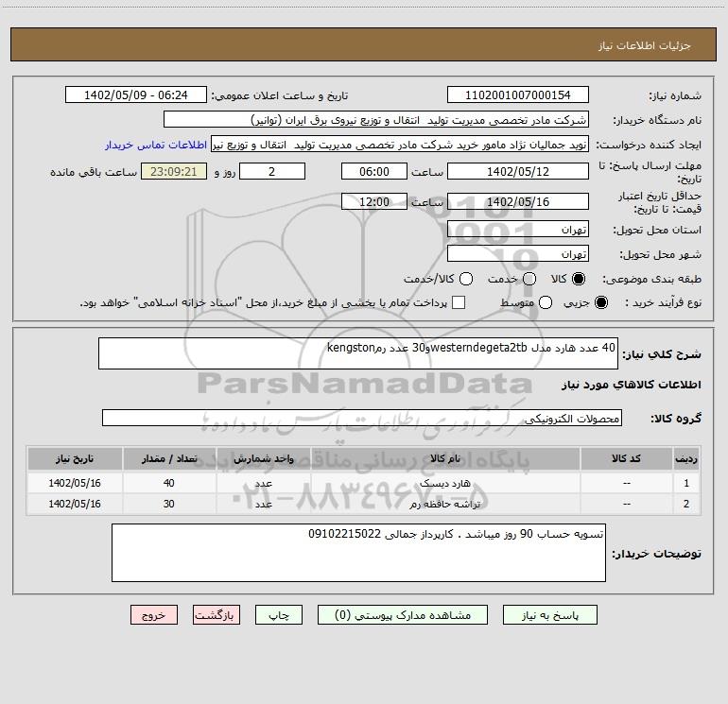Click unit cell 'عدد' in RAM chip row
728x704 pixels.
coord(263,504)
